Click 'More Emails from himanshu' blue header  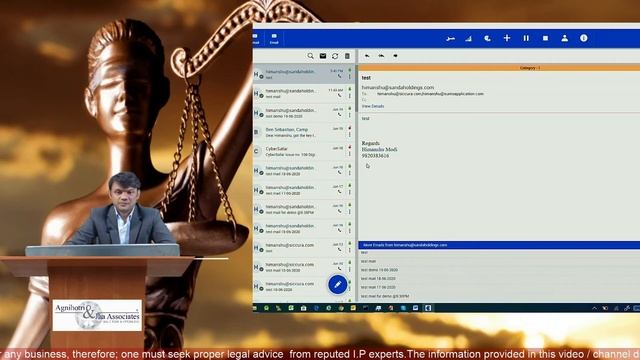click(x=499, y=245)
